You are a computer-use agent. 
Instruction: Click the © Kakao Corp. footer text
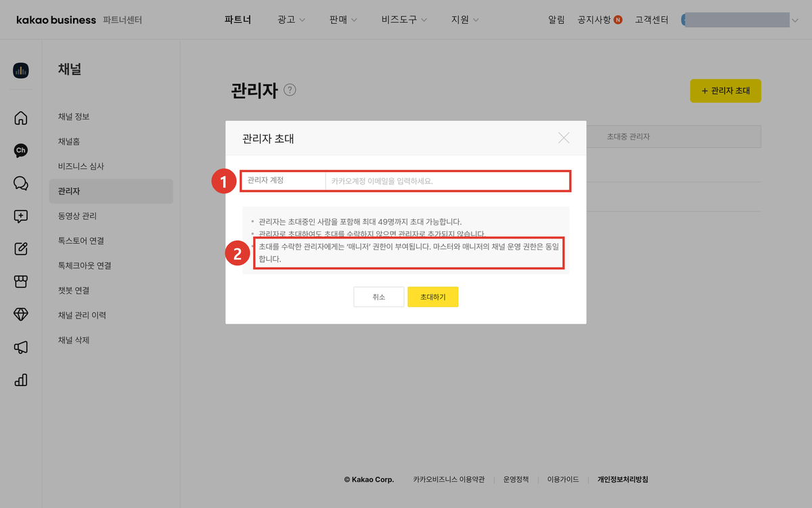click(369, 480)
